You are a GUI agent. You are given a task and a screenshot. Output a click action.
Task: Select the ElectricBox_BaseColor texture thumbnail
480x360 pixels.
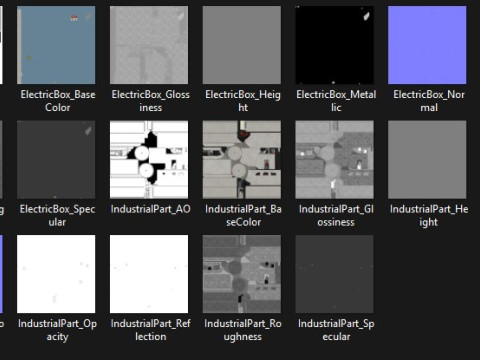coord(56,45)
